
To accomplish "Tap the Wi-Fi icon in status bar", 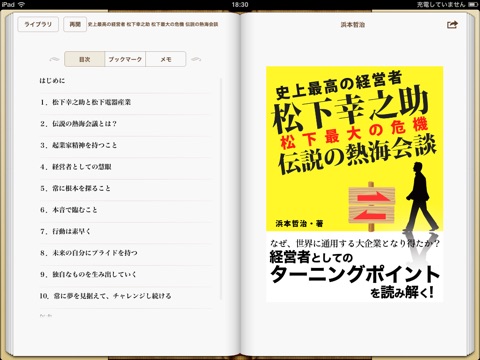I will pos(21,5).
